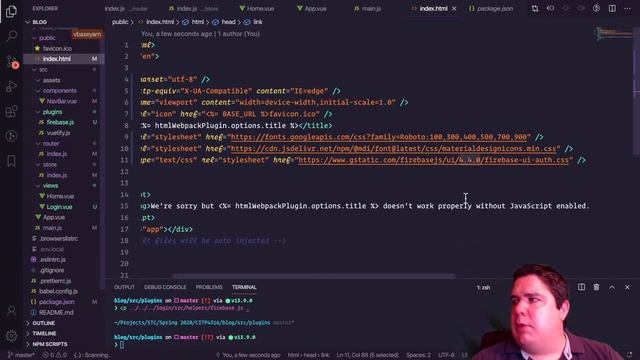Maximize the panel with up chevron
This screenshot has height=360, width=640.
pyautogui.click(x=612, y=287)
